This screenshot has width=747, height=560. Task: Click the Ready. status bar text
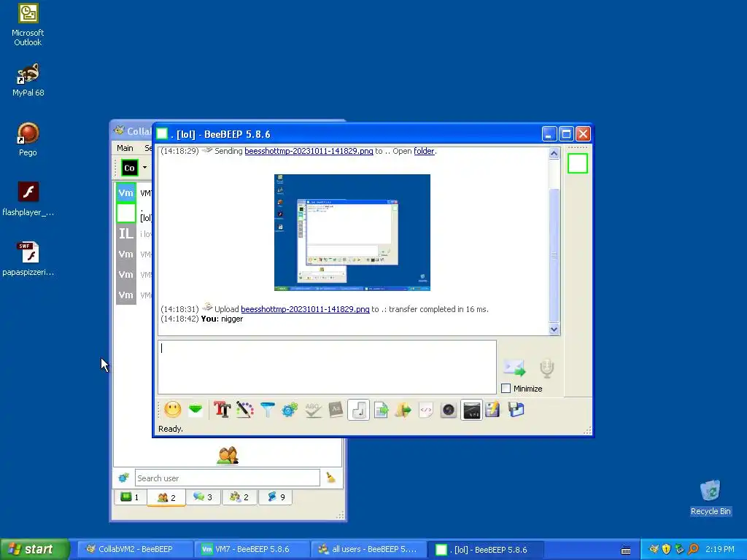coord(170,429)
